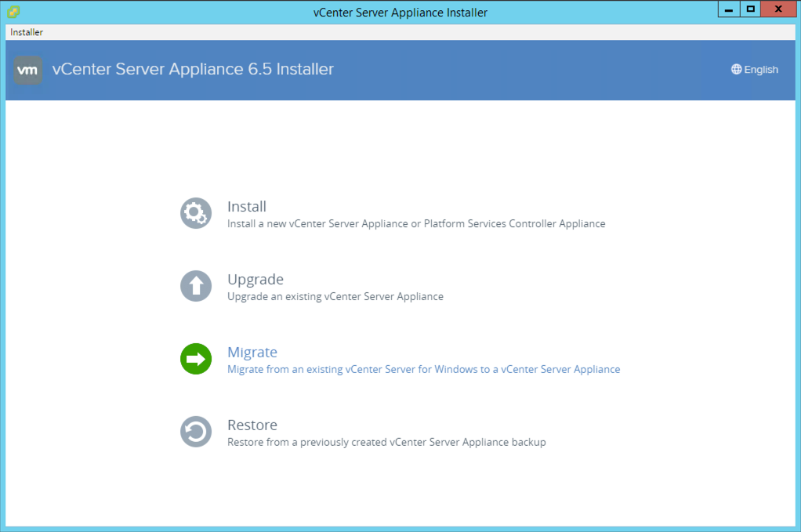This screenshot has height=532, width=801.
Task: Select the Install heading
Action: [247, 206]
